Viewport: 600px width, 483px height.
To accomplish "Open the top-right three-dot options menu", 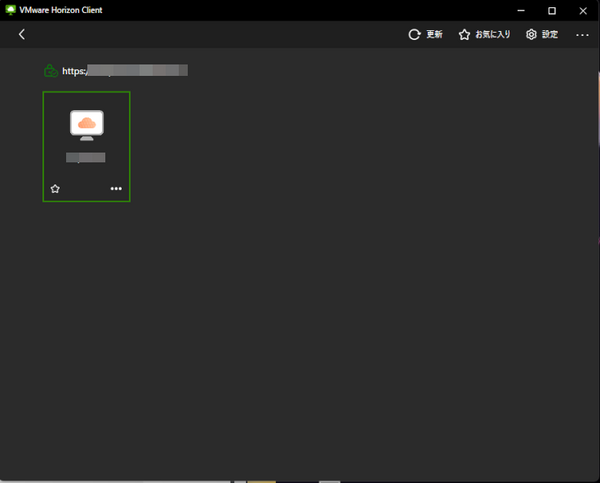I will click(x=582, y=34).
